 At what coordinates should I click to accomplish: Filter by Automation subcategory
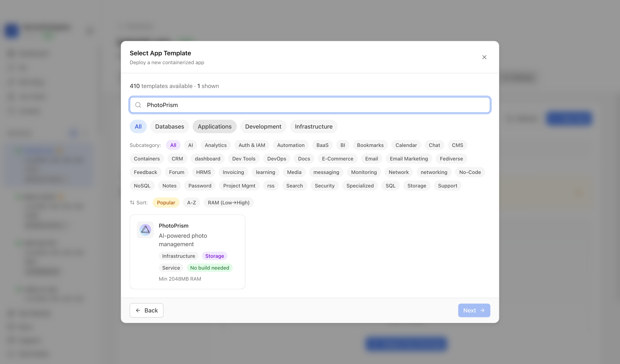tap(291, 145)
